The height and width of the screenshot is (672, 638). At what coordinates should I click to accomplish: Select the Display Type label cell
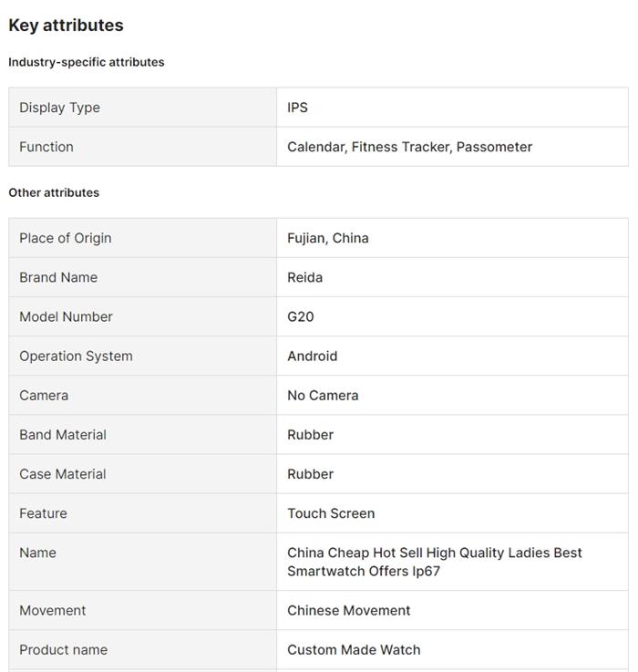click(59, 108)
